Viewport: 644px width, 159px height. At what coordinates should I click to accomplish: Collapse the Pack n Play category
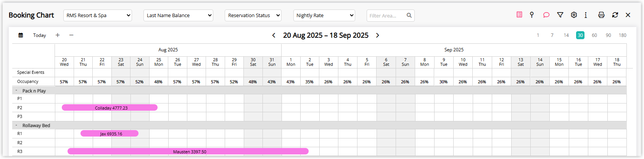[x=16, y=91]
